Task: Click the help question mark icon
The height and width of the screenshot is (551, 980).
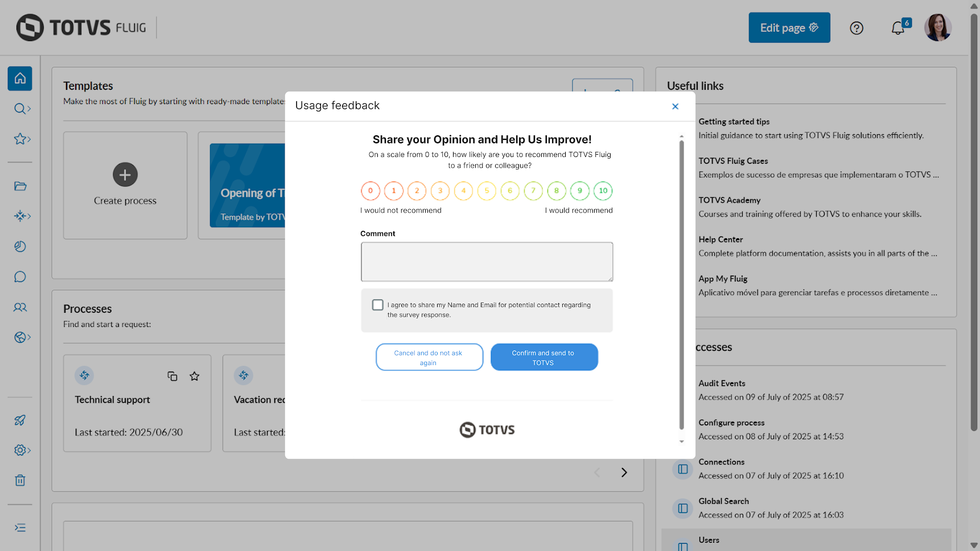Action: click(857, 28)
